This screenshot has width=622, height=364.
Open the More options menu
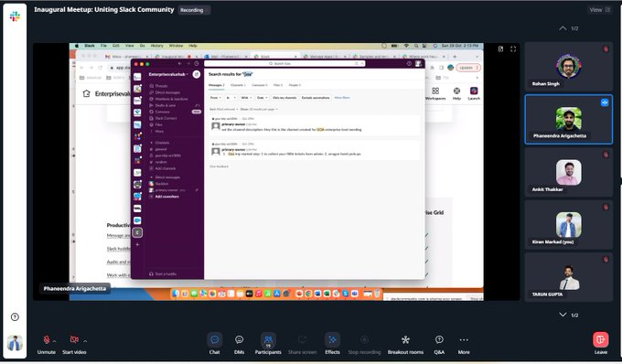(464, 343)
